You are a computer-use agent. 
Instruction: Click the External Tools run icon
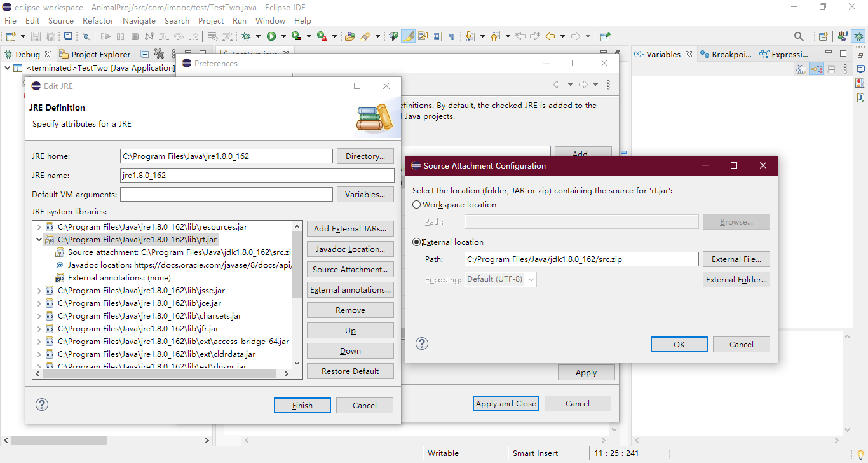coord(322,36)
